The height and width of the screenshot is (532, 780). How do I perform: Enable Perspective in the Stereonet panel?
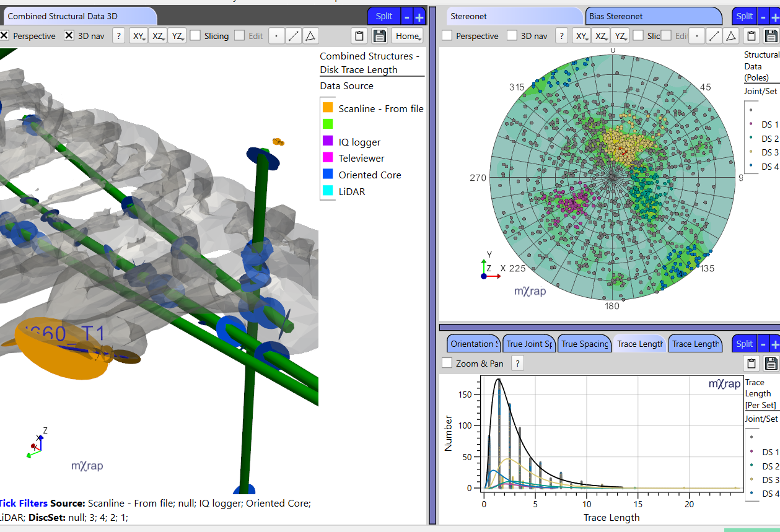[x=447, y=35]
